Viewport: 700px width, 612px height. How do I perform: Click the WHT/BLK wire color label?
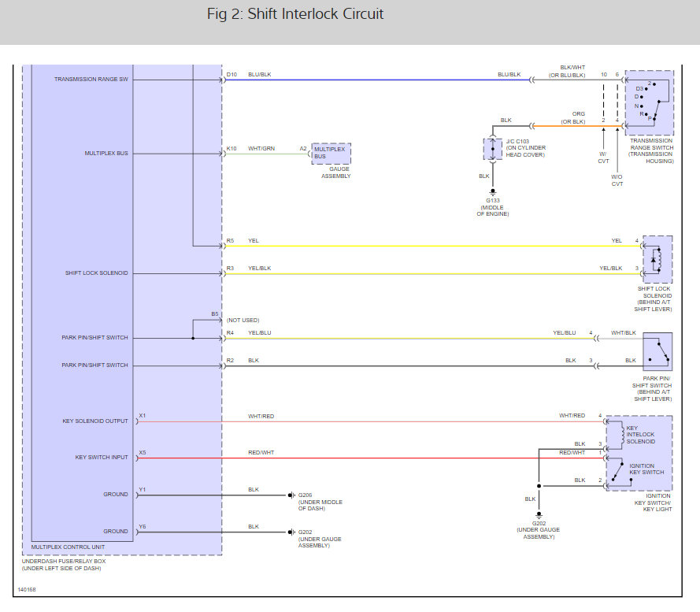(624, 333)
